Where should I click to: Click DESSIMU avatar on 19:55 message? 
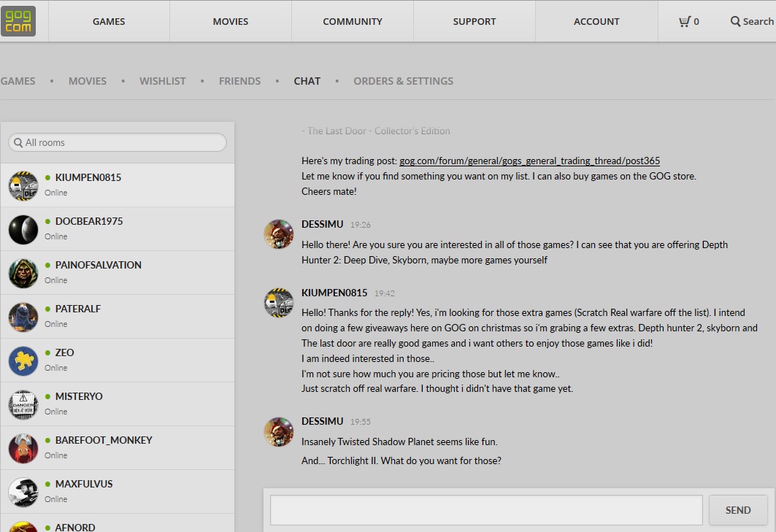pyautogui.click(x=279, y=431)
